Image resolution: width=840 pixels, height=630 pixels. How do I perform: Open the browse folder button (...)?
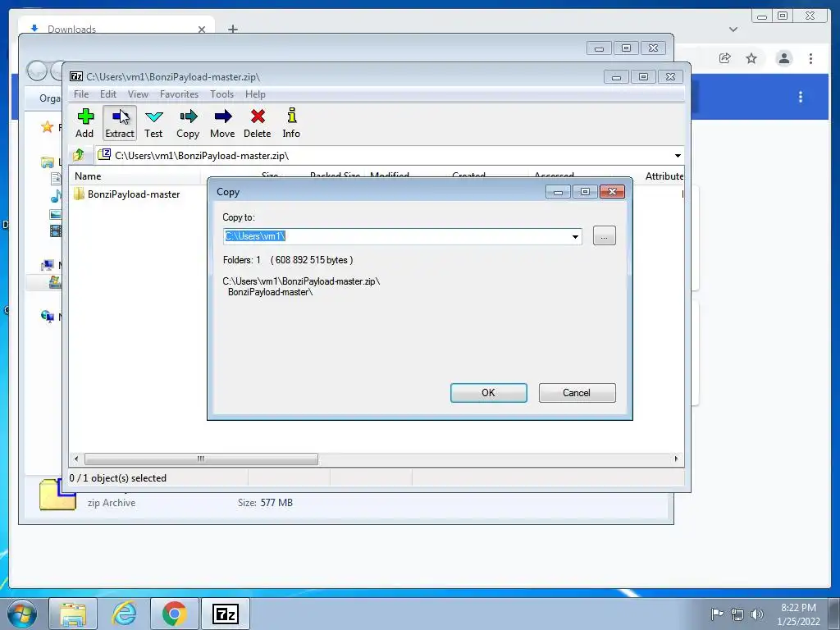605,235
